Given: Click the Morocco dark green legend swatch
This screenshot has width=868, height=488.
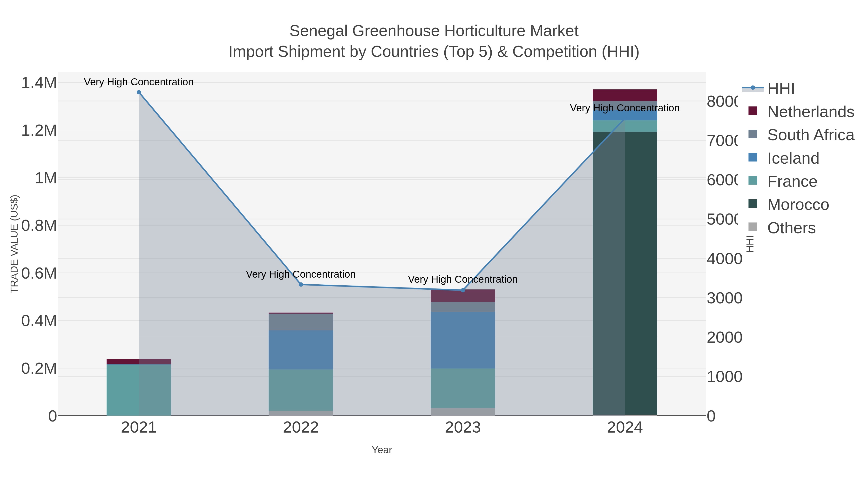Looking at the screenshot, I should tap(753, 204).
